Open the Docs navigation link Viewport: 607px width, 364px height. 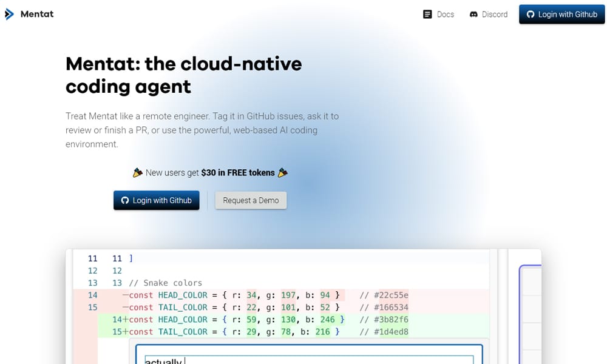pos(445,14)
